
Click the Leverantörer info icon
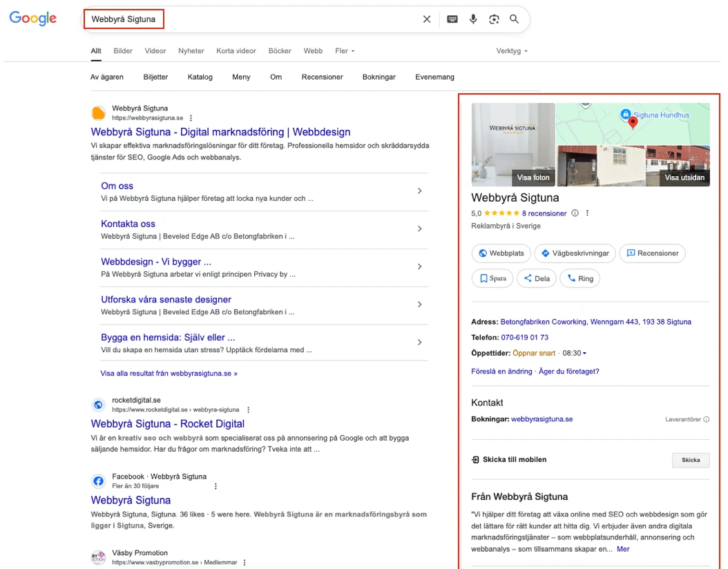pos(706,419)
